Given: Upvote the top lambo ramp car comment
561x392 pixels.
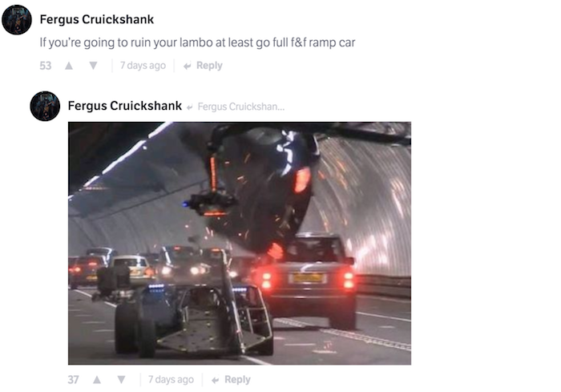Looking at the screenshot, I should pyautogui.click(x=69, y=66).
